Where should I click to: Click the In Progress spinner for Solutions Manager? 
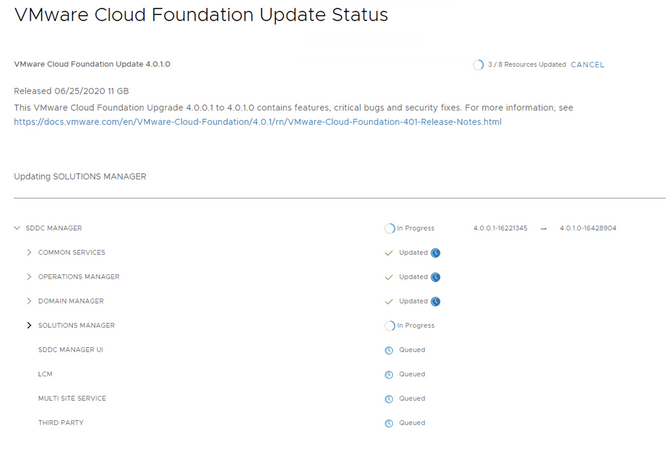[x=390, y=326]
